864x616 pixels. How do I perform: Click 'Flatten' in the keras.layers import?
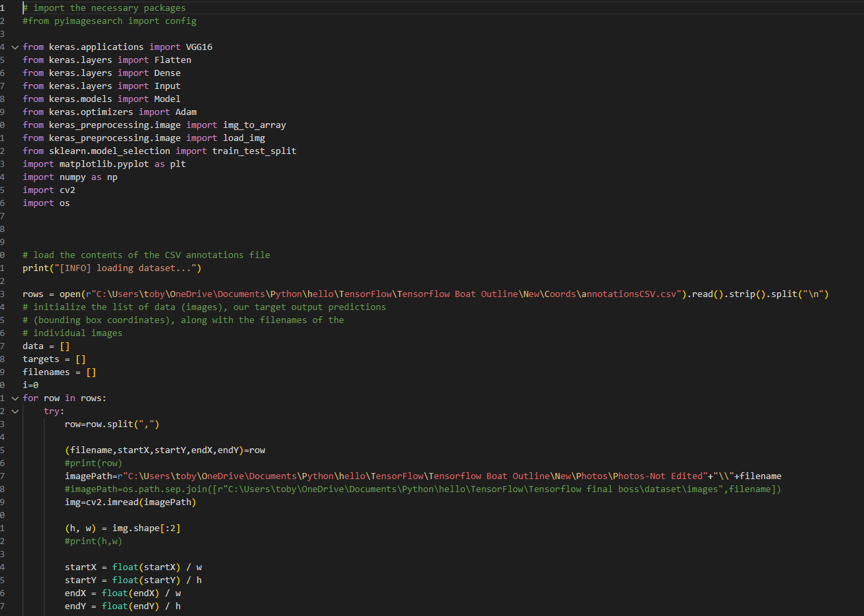click(173, 60)
